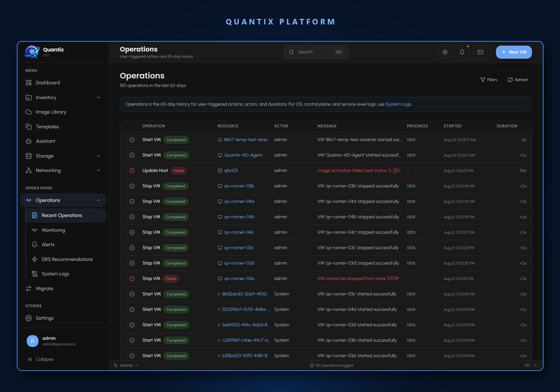
Task: Click the Templates copy icon
Action: (x=29, y=127)
